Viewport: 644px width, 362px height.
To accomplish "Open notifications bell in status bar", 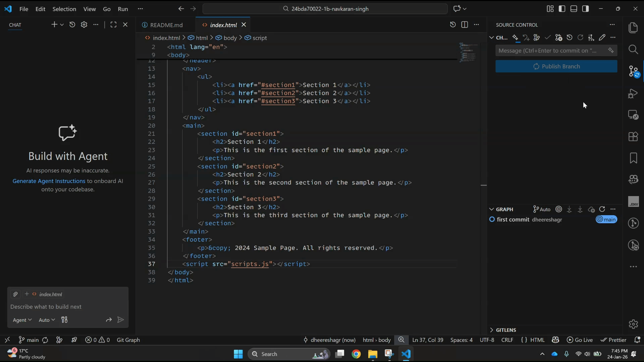I will (x=637, y=340).
